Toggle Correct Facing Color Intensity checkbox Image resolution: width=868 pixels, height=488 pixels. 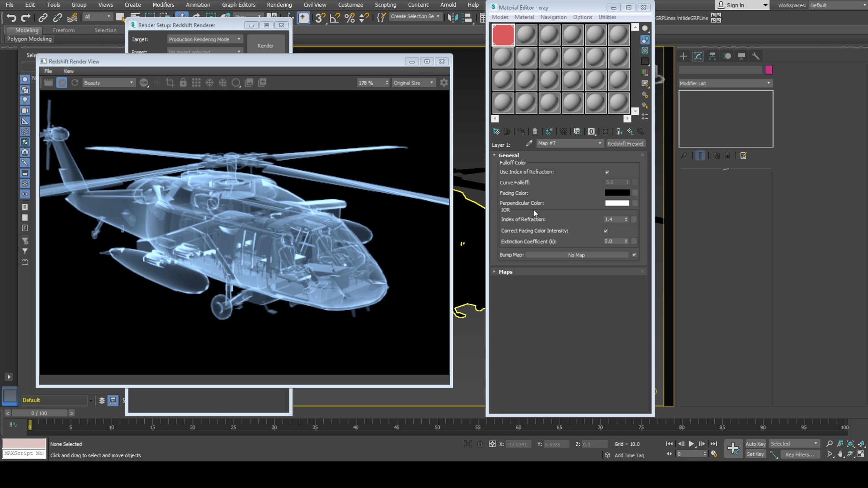[x=606, y=231]
